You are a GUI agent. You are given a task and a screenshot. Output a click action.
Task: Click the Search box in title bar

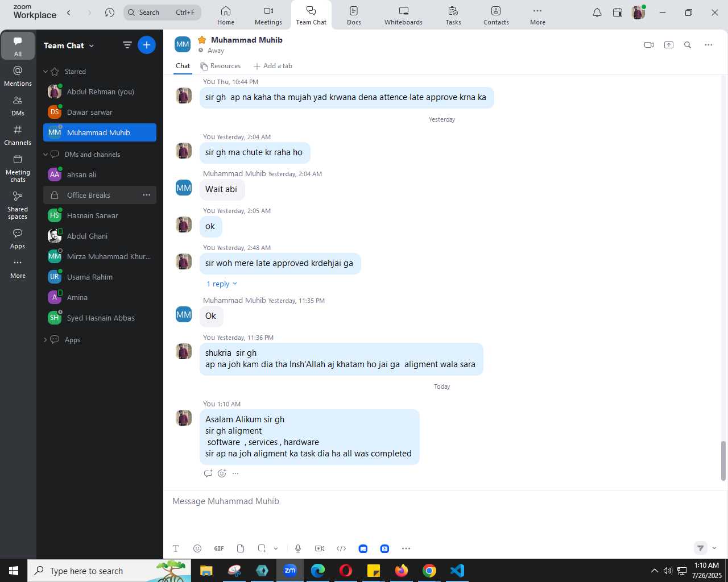(162, 12)
